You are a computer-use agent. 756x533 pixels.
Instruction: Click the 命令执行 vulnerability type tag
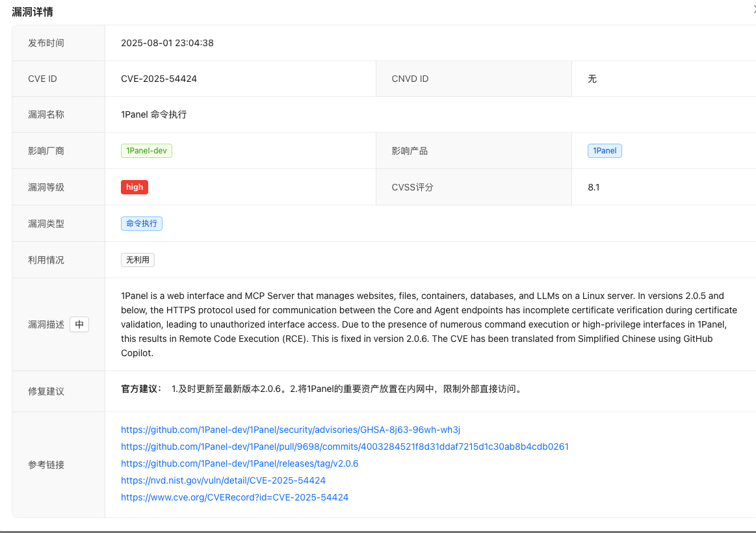click(141, 224)
